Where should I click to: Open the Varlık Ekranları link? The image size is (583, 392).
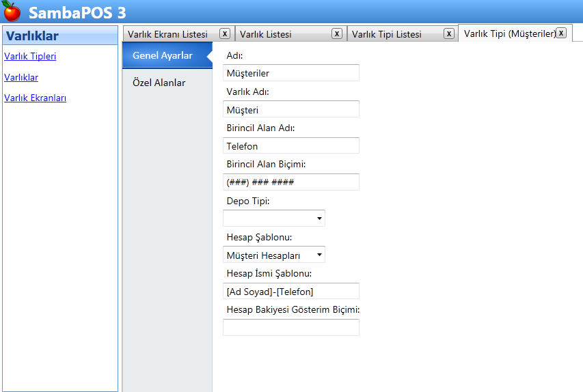click(35, 98)
